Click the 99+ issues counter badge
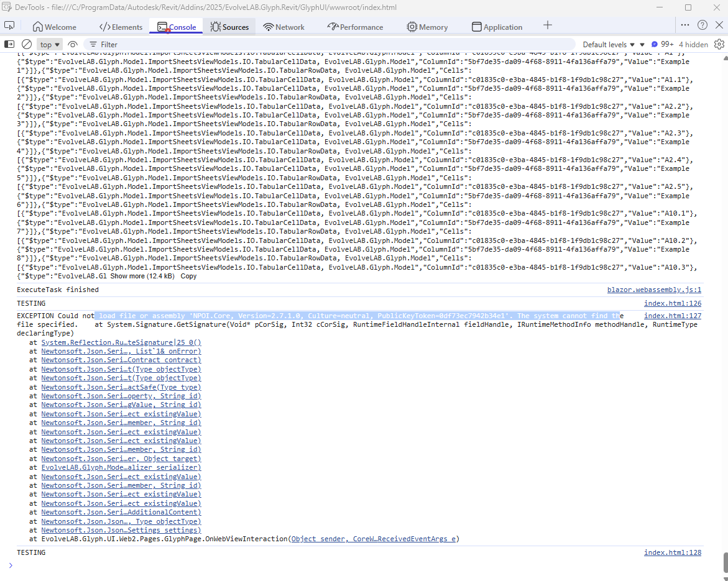This screenshot has width=728, height=581. (x=663, y=44)
